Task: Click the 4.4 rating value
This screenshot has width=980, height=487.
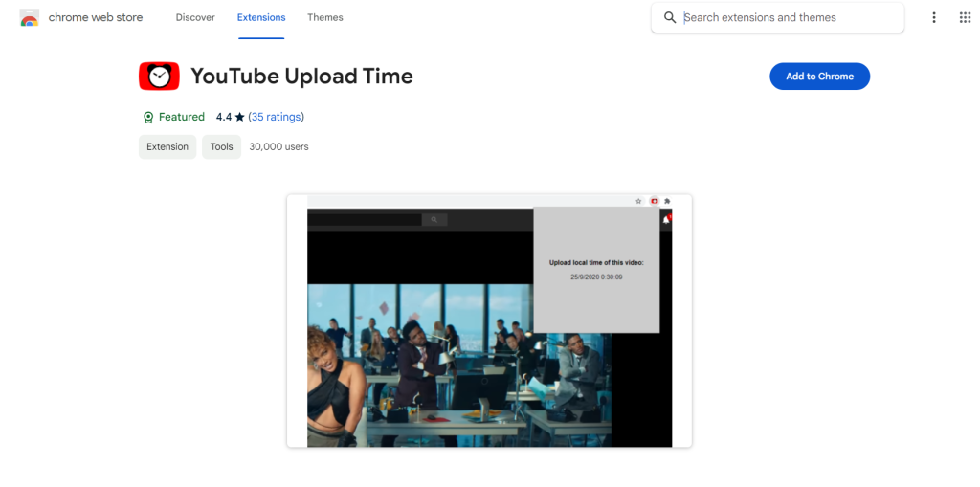Action: pos(224,117)
